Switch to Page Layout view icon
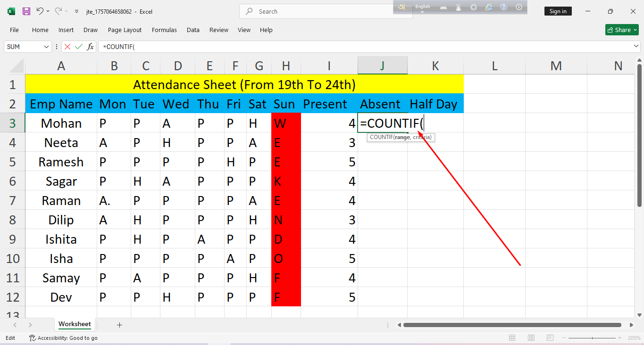Viewport: 644px width, 345px height. (x=531, y=338)
